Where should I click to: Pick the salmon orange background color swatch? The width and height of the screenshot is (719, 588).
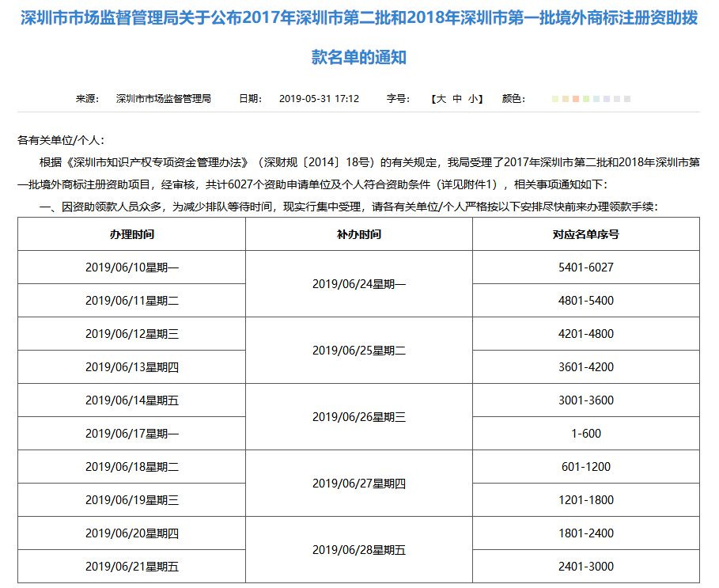[576, 100]
